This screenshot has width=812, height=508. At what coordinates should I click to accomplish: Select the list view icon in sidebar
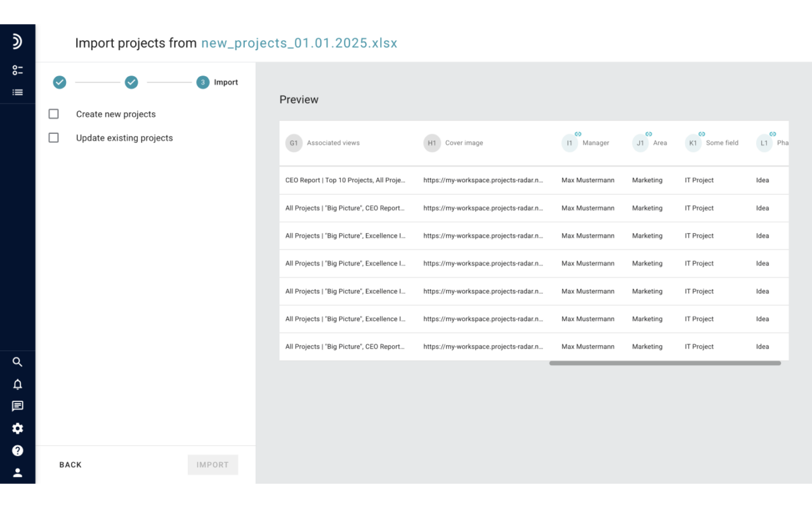click(17, 91)
